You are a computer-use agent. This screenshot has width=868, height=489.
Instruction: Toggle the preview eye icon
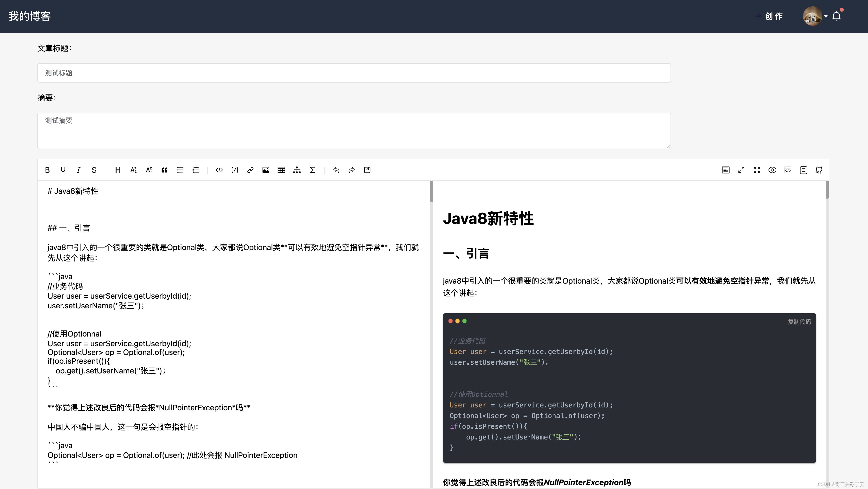[x=772, y=170]
